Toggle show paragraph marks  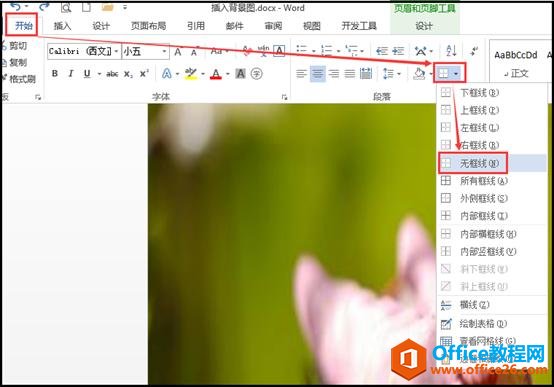(474, 51)
